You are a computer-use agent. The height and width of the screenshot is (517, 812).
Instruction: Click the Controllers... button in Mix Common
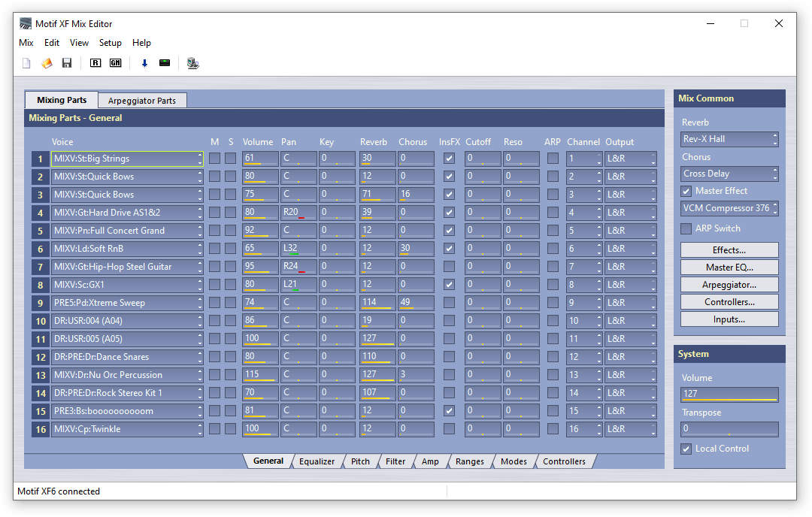point(729,302)
